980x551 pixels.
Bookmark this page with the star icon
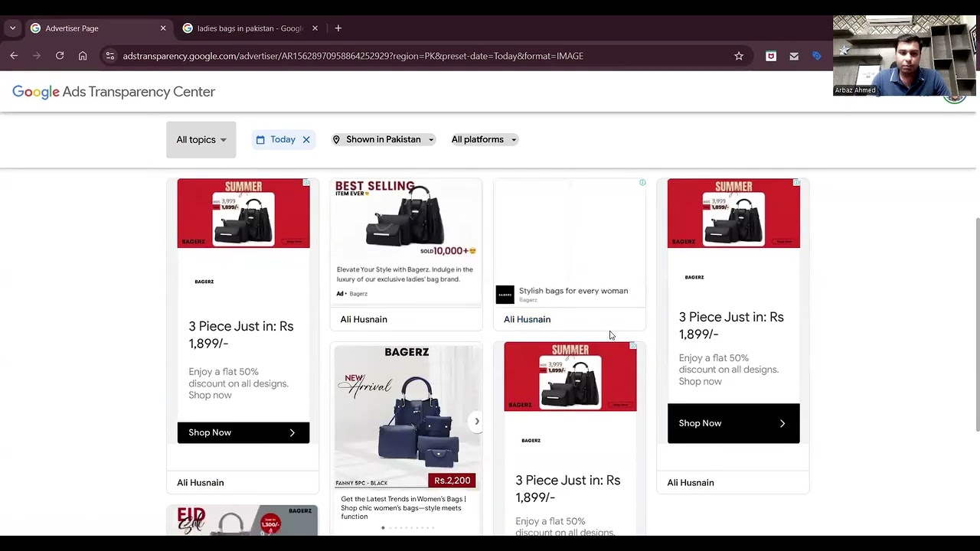click(739, 56)
